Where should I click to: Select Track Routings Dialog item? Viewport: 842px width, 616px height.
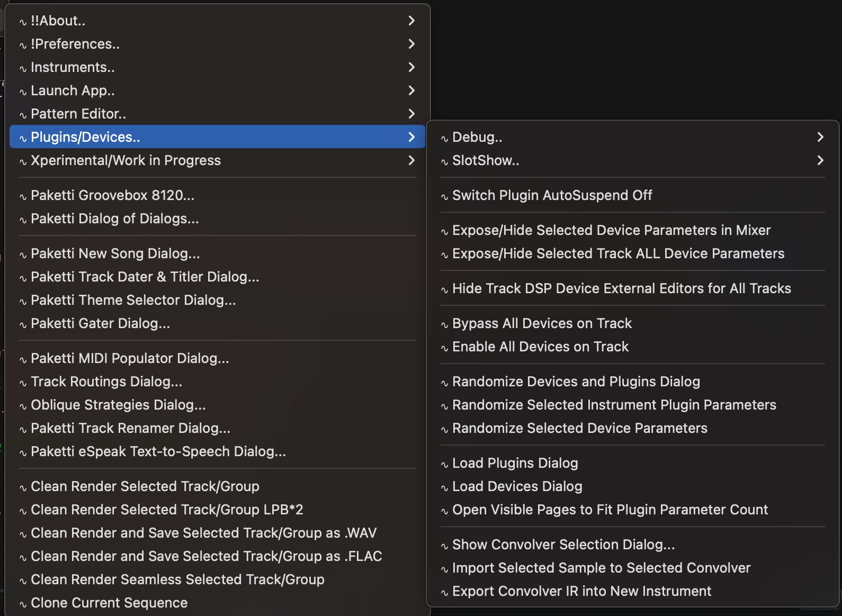106,382
